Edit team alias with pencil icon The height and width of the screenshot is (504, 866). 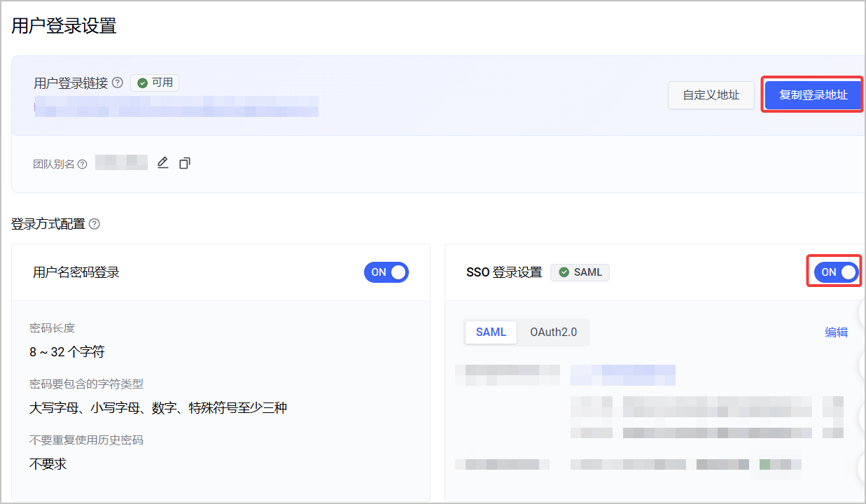click(163, 163)
